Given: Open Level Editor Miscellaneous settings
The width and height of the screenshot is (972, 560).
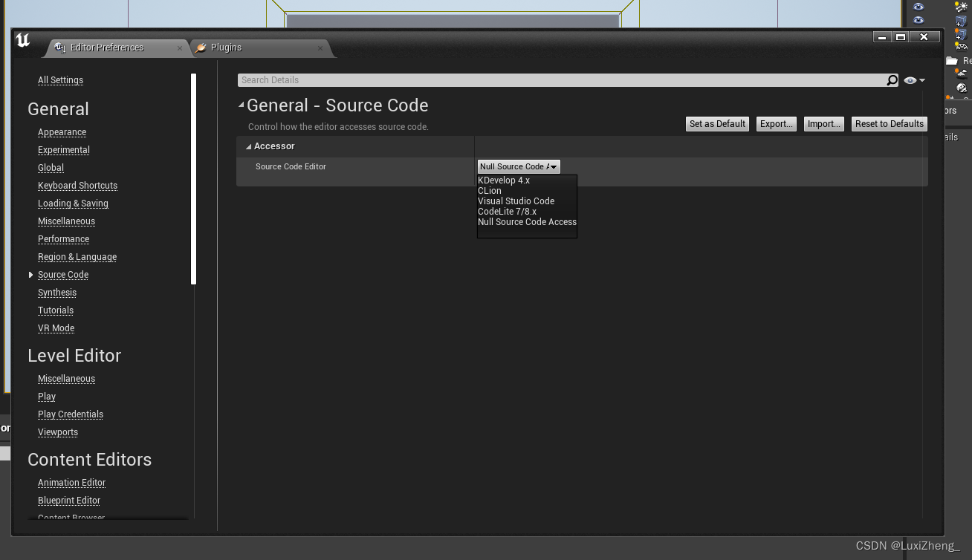Looking at the screenshot, I should [66, 379].
